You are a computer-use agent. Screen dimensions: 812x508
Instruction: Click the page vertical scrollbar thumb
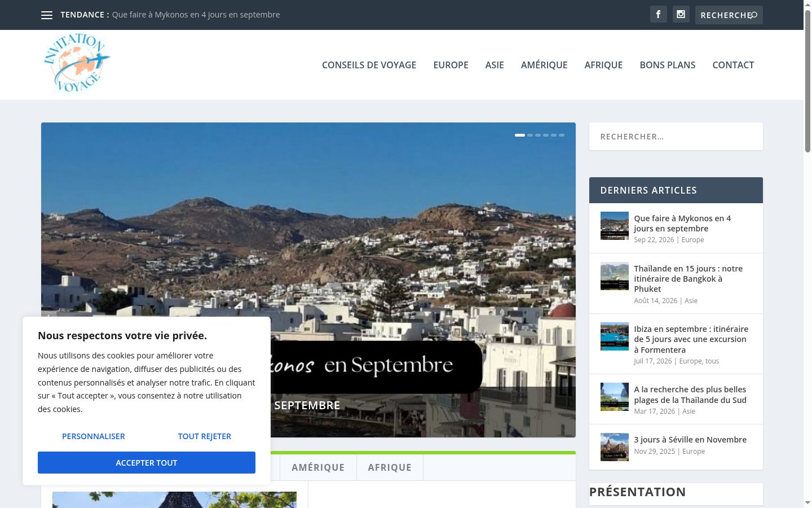(x=807, y=81)
